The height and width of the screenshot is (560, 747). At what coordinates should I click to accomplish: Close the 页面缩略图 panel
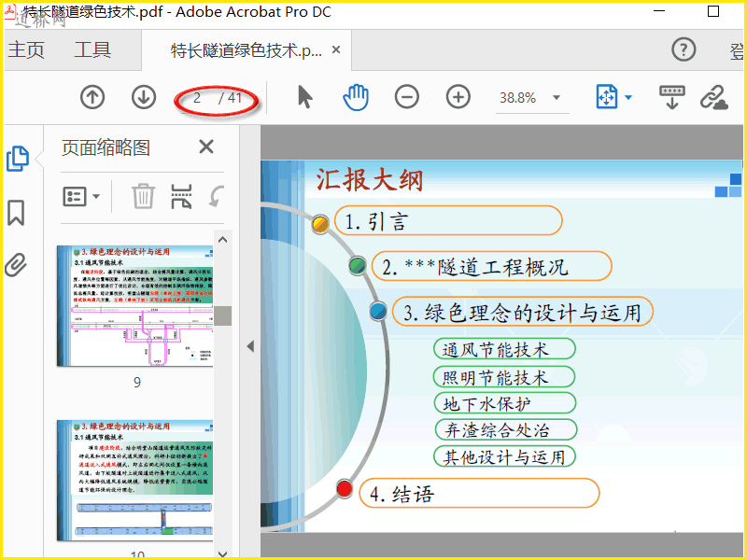[206, 147]
